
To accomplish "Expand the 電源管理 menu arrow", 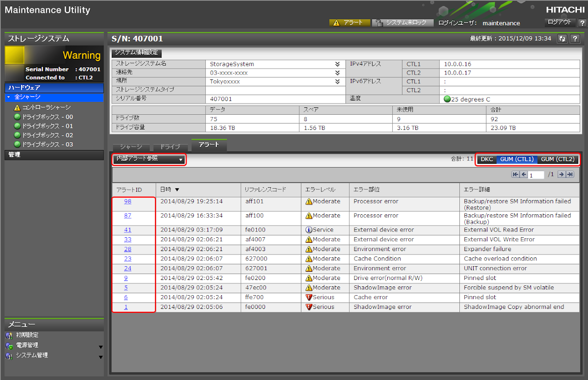I will pyautogui.click(x=101, y=347).
